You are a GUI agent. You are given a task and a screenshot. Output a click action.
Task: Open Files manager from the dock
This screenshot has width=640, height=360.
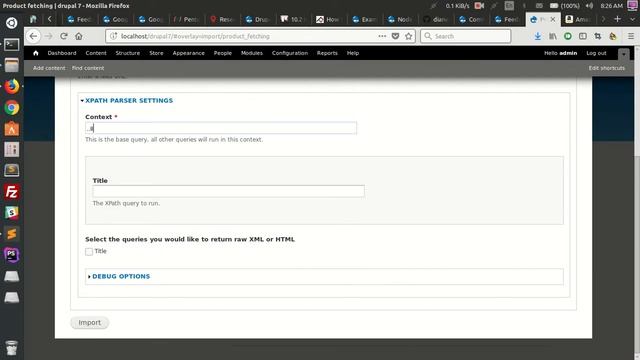[x=11, y=65]
